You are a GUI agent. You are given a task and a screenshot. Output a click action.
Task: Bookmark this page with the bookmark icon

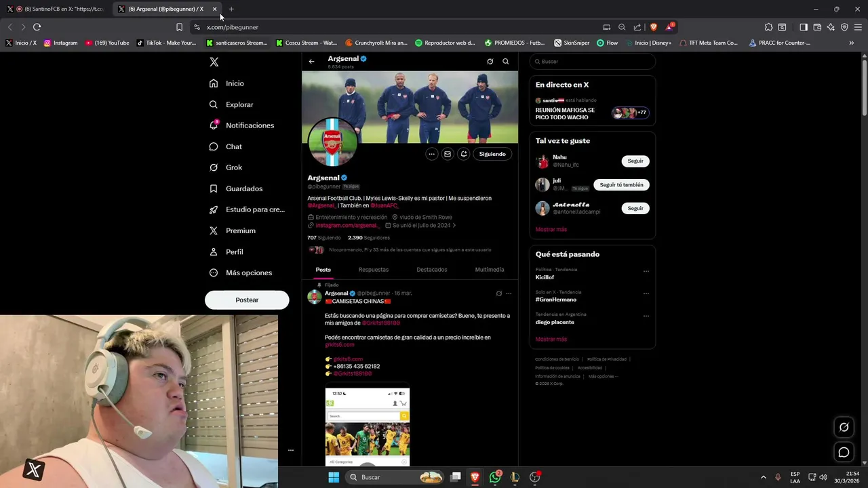click(x=179, y=27)
